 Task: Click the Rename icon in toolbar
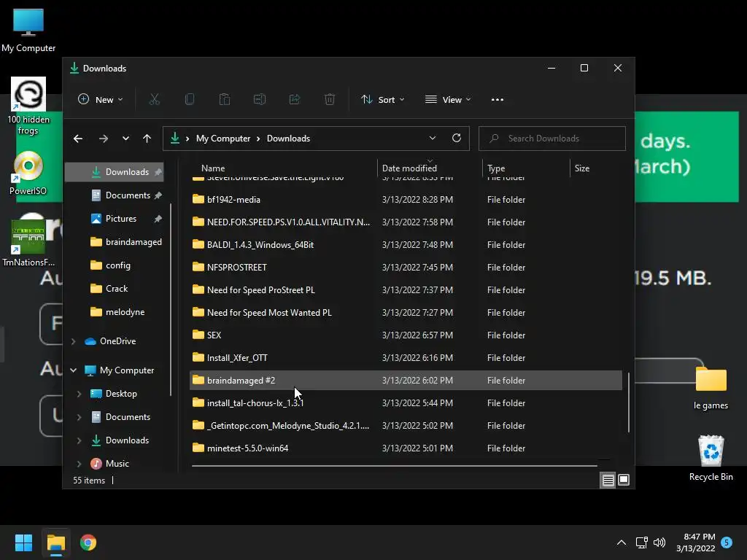tap(260, 99)
